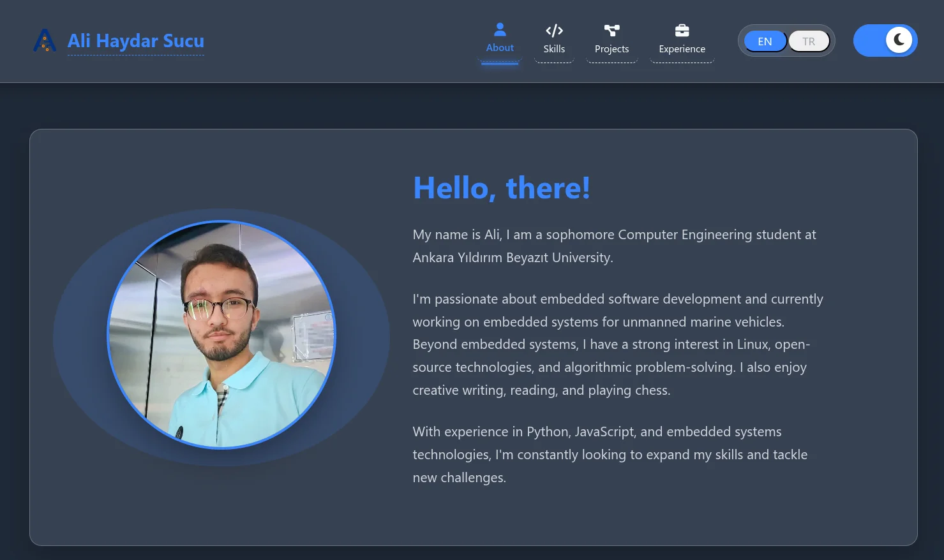Click the paragraph about unmanned marine vehicles

point(617,344)
